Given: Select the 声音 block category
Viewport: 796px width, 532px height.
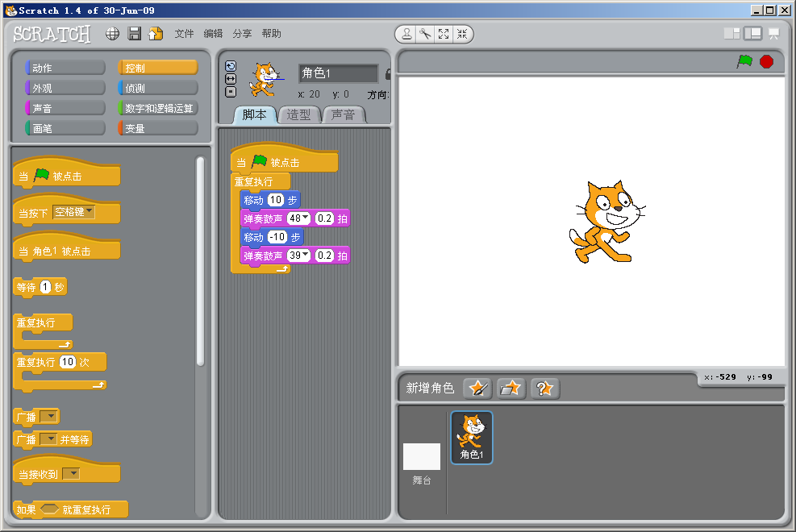Looking at the screenshot, I should coord(65,108).
